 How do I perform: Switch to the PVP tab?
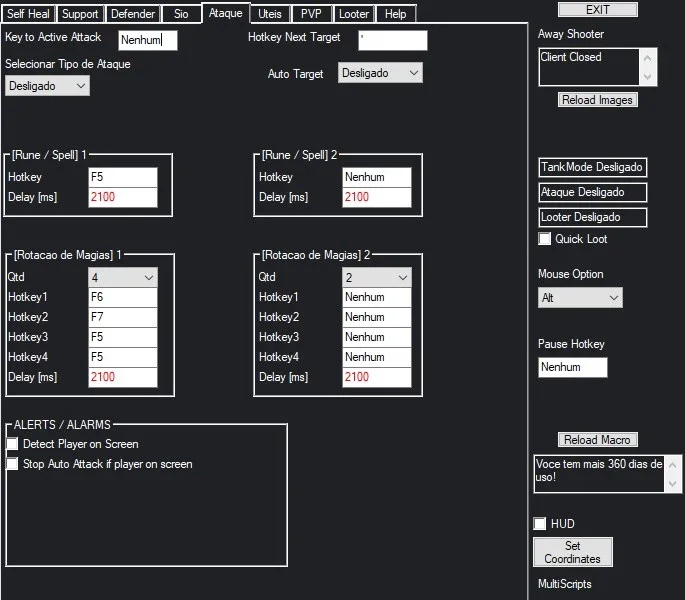(311, 14)
